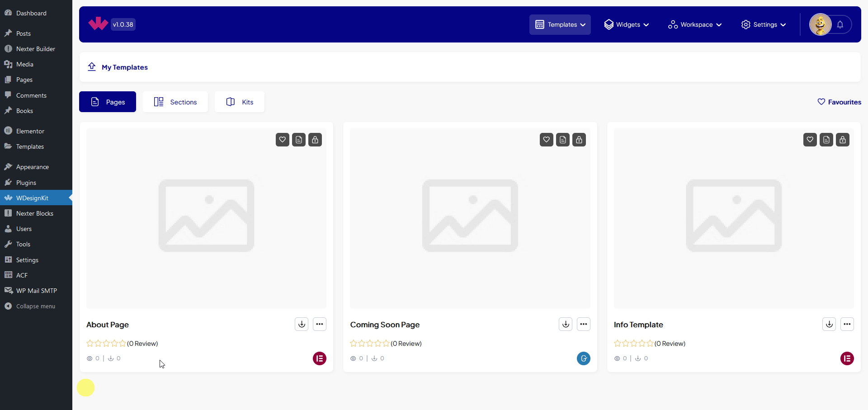Favorite the About Page template via heart icon
Image resolution: width=868 pixels, height=410 pixels.
click(x=282, y=140)
